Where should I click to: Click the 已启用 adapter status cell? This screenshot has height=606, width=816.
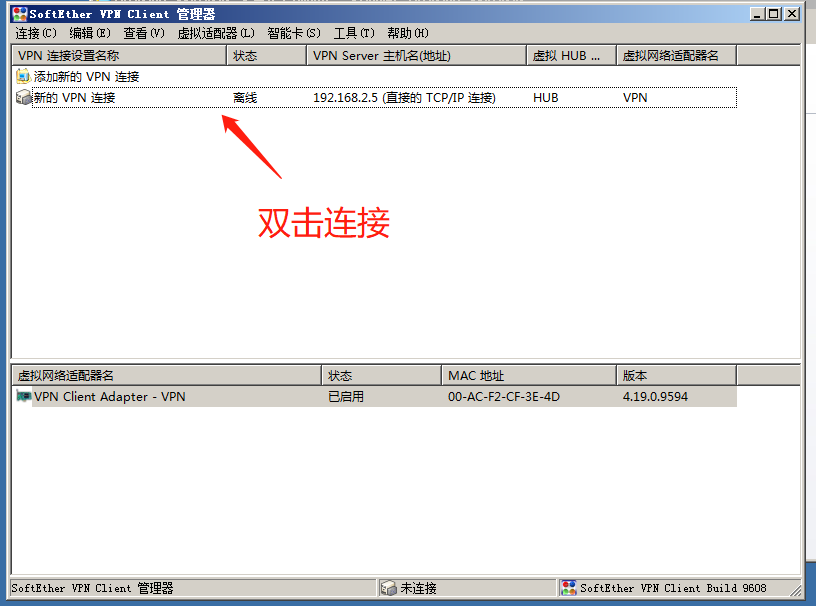[x=346, y=397]
